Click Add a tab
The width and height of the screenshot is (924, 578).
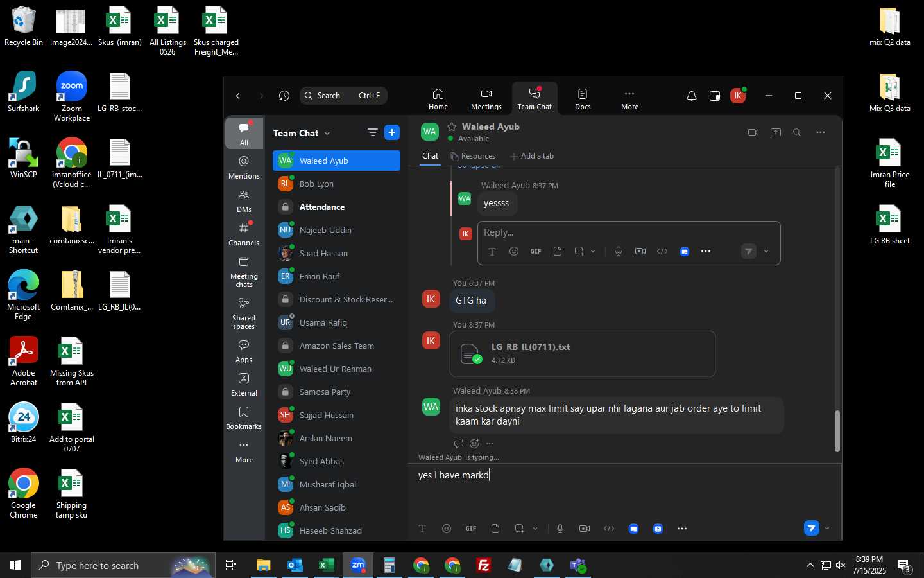532,156
